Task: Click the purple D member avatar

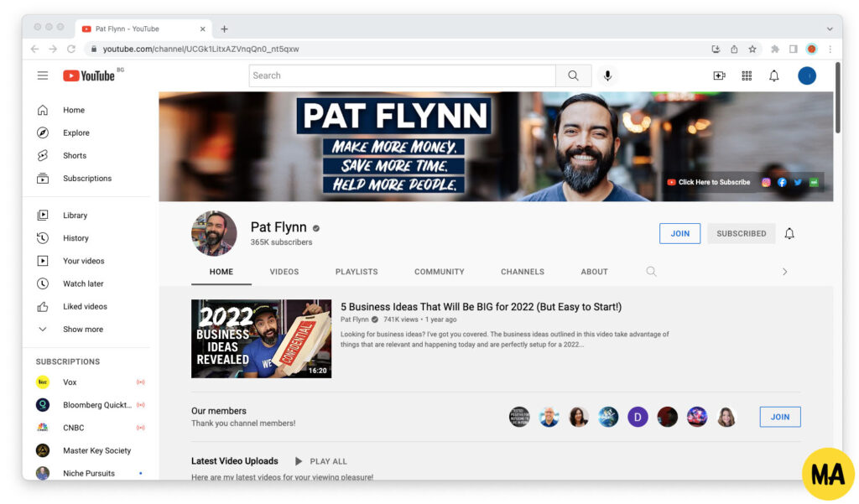Action: click(638, 417)
